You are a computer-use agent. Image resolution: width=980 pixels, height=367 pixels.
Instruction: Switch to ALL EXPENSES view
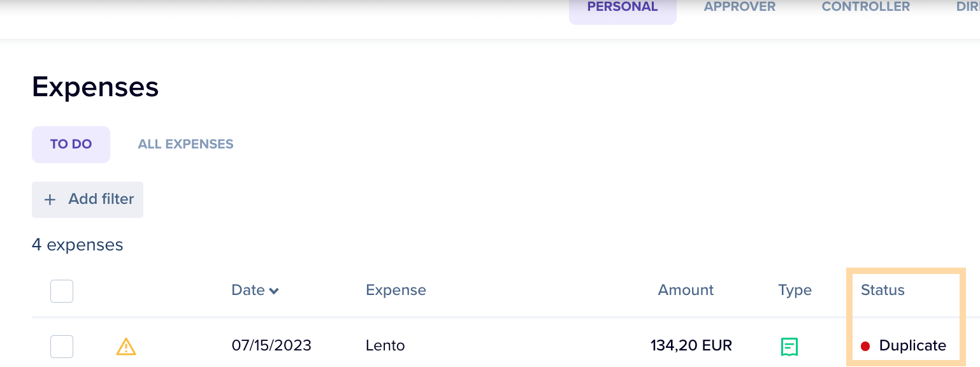[185, 144]
